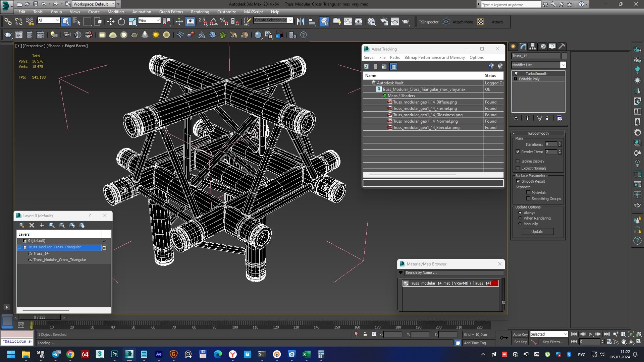The image size is (644, 362).
Task: Click the Key Filters button
Action: [553, 342]
